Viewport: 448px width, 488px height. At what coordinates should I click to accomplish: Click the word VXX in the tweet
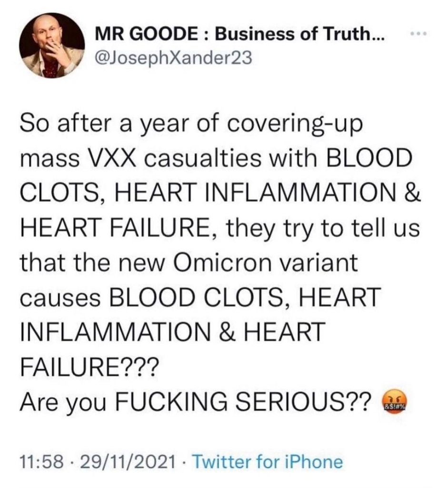pyautogui.click(x=113, y=159)
